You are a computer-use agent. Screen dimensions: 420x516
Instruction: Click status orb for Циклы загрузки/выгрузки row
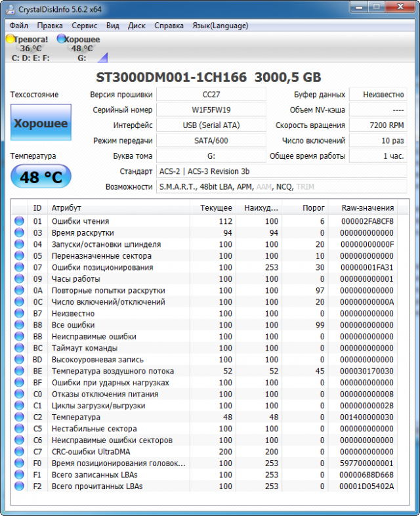coord(19,405)
